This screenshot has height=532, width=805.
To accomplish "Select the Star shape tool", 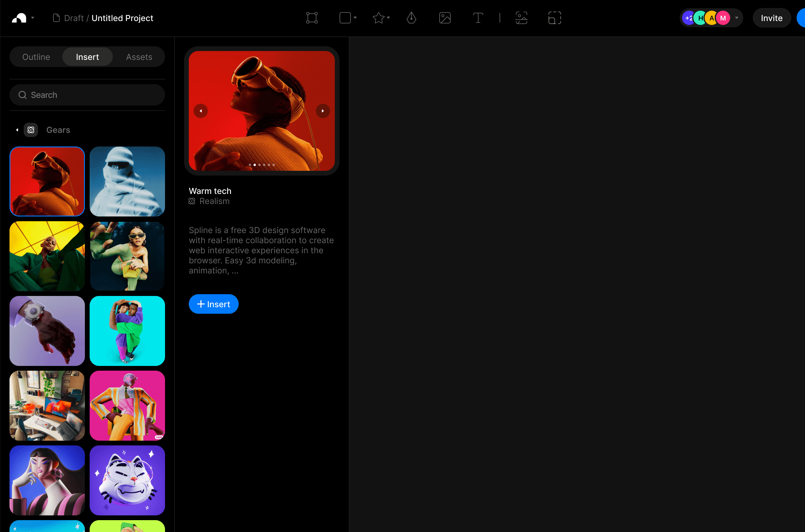I will [x=378, y=18].
